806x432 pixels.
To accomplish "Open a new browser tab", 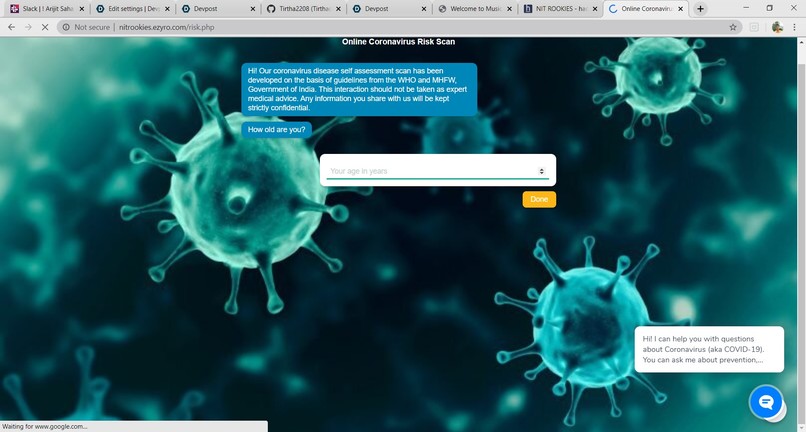I will click(700, 9).
